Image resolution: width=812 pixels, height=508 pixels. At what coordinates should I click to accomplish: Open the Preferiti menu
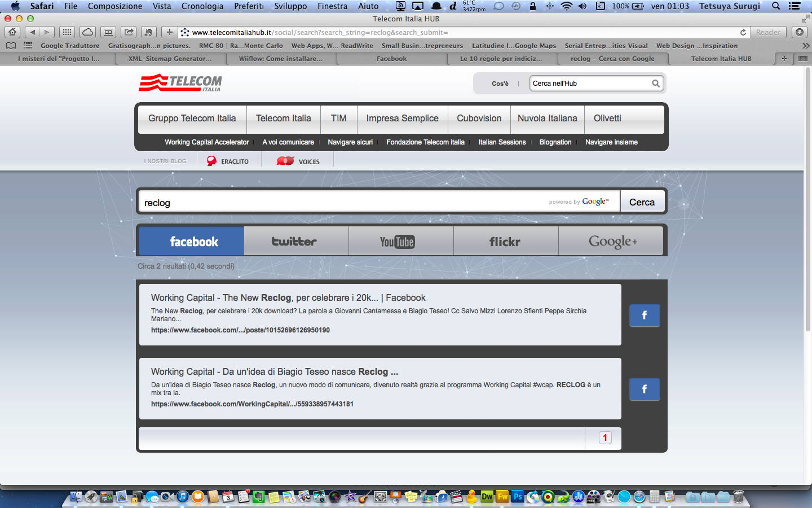tap(249, 6)
